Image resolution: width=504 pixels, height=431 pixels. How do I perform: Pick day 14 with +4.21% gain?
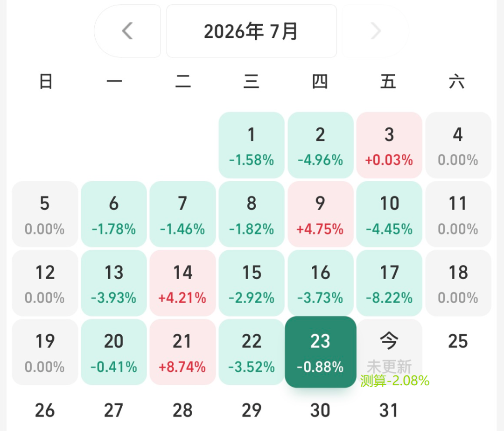182,283
